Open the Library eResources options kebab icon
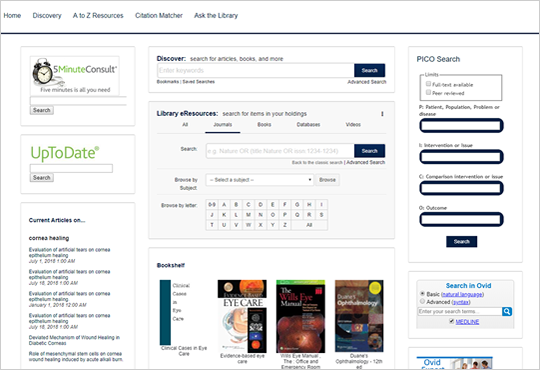 pyautogui.click(x=382, y=114)
